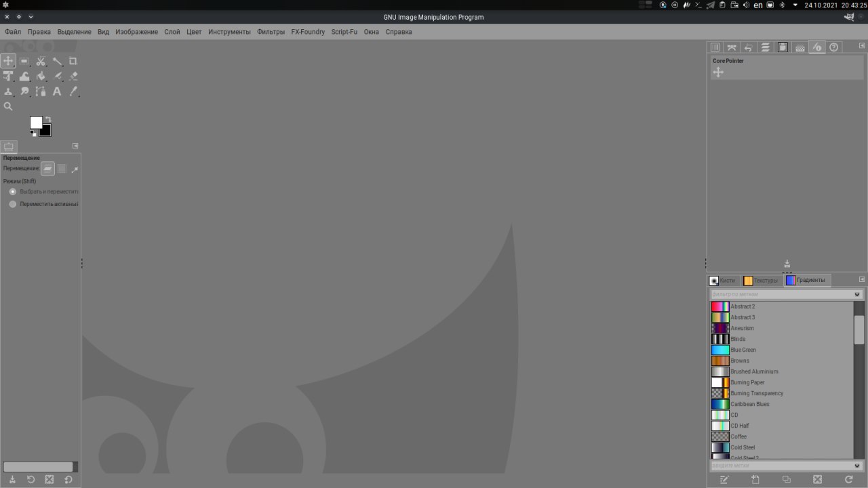Image resolution: width=868 pixels, height=488 pixels.
Task: Select the Warp Transform tool
Action: (24, 76)
